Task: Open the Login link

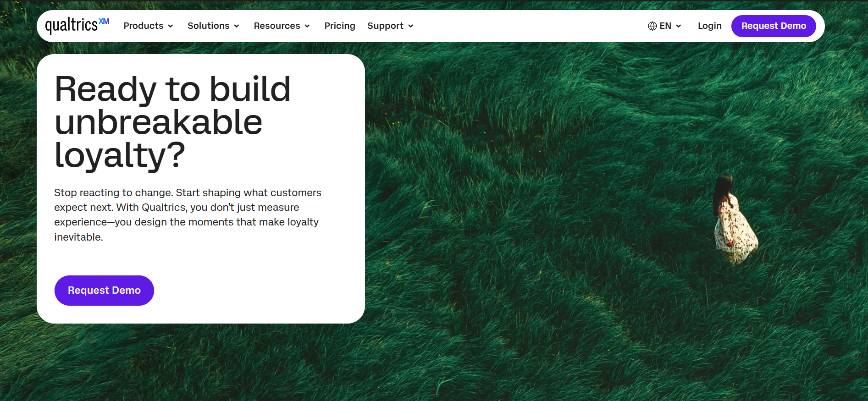Action: point(710,26)
